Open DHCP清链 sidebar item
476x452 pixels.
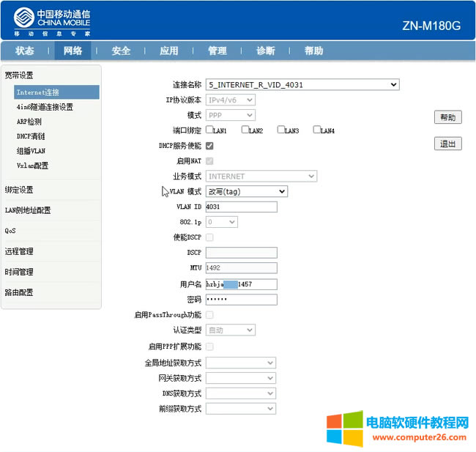(31, 136)
